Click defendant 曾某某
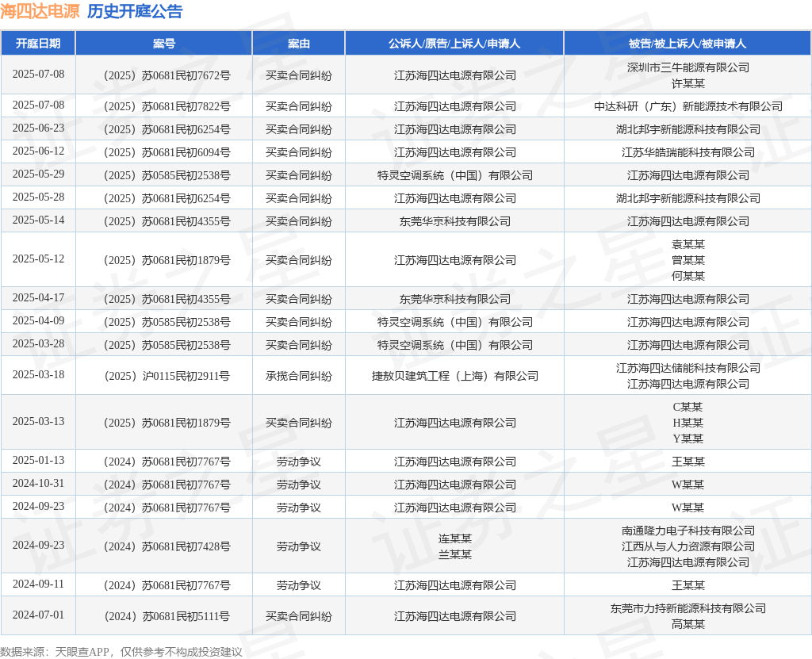Image resolution: width=812 pixels, height=659 pixels. (x=688, y=260)
